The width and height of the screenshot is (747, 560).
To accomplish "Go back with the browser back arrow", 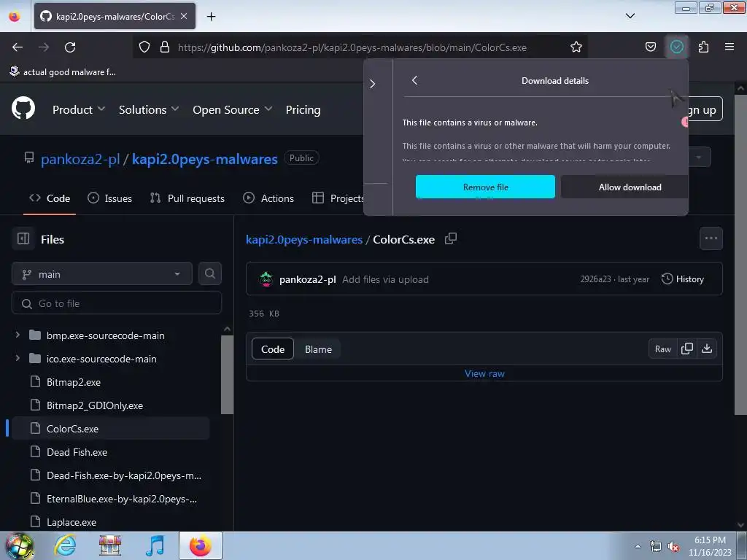I will point(18,47).
